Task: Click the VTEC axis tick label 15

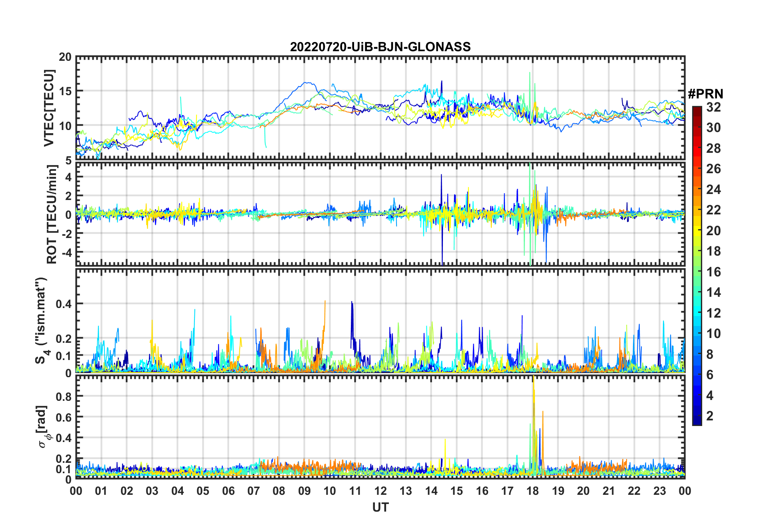Action: coord(65,91)
